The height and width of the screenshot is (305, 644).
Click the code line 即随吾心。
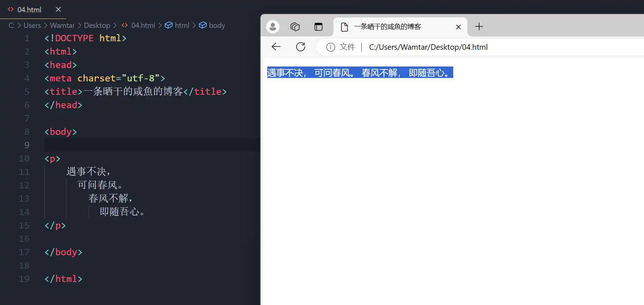[122, 212]
